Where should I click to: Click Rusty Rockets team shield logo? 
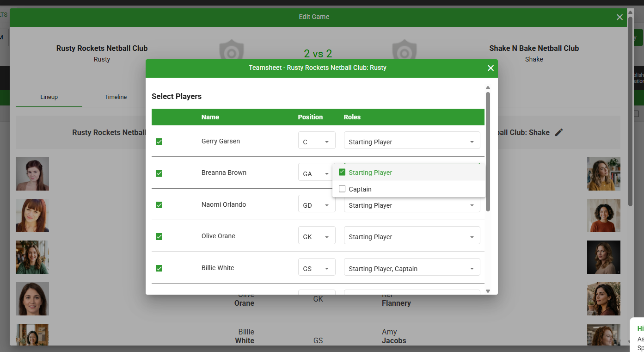pos(231,49)
